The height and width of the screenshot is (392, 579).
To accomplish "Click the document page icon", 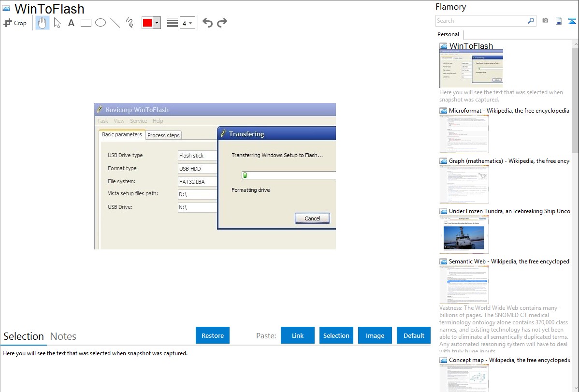I will [559, 21].
